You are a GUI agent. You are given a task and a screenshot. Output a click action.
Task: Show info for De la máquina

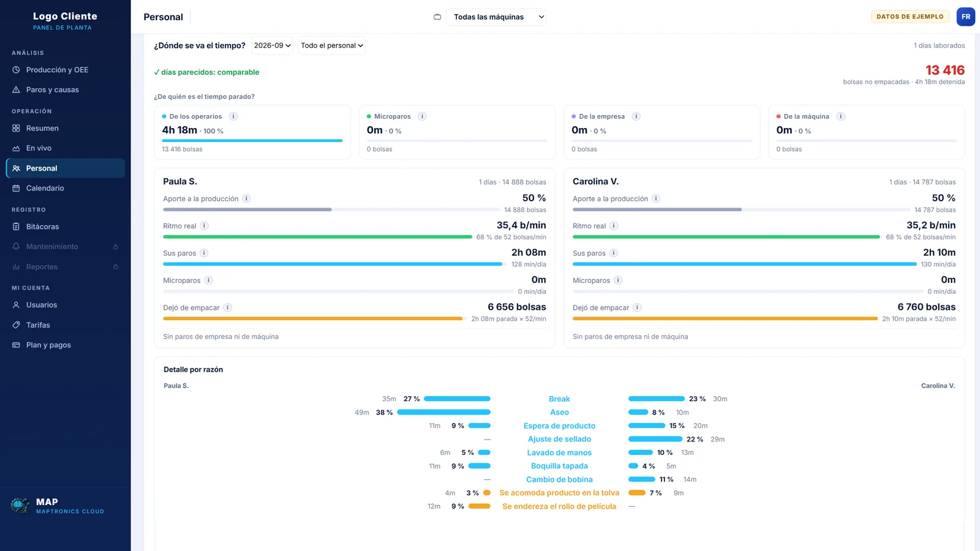pos(841,116)
